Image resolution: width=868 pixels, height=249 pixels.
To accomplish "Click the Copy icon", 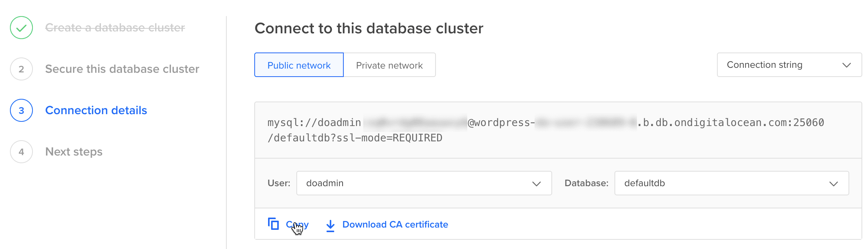I will click(x=273, y=224).
